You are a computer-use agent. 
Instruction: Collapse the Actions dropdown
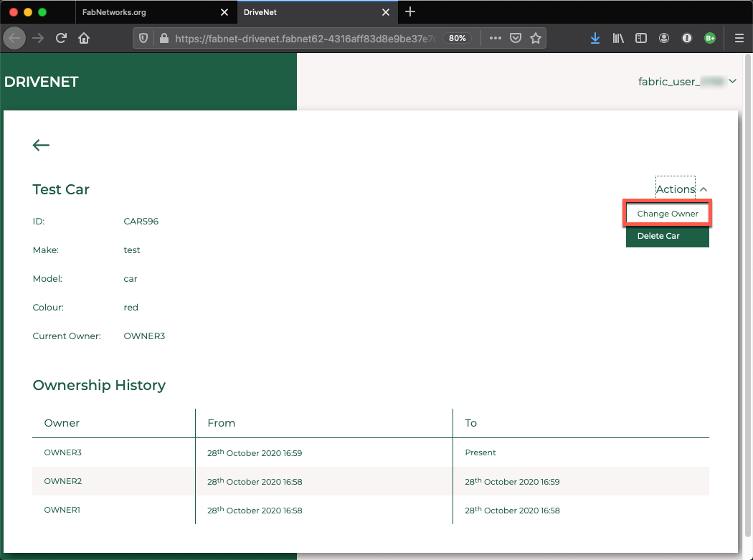(x=681, y=189)
